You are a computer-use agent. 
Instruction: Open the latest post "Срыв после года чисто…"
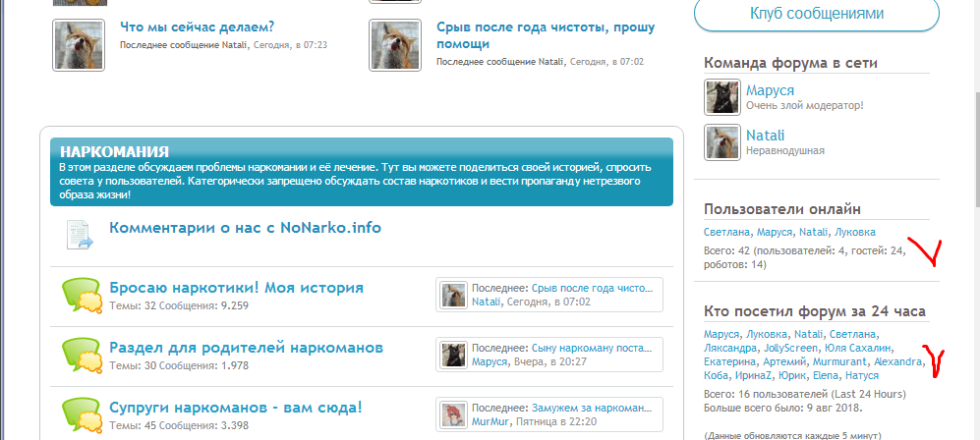pos(592,289)
